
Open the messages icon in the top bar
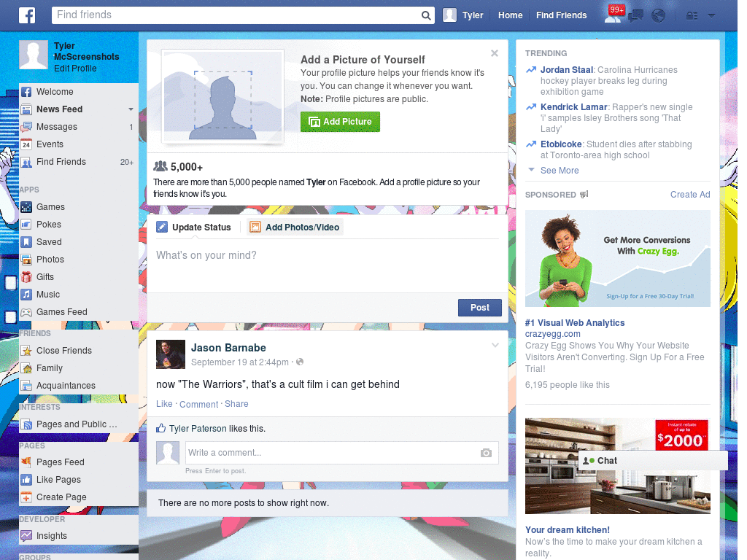click(635, 16)
